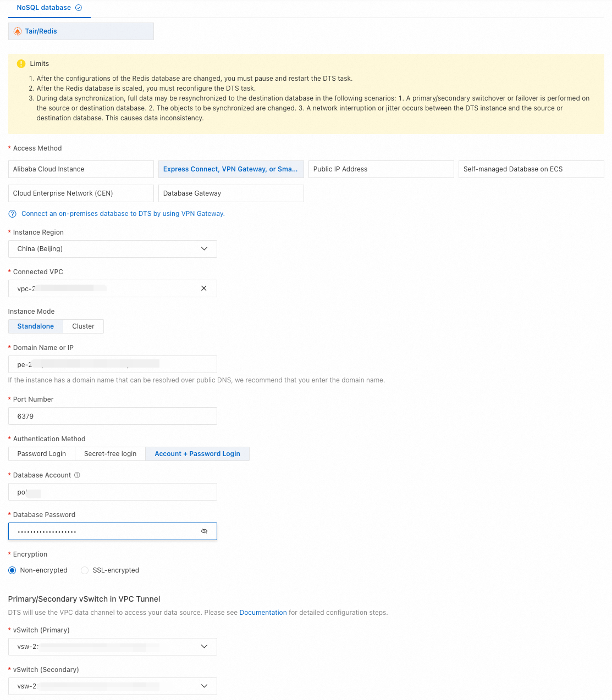
Task: Click the Domain Name or IP field
Action: [x=113, y=364]
